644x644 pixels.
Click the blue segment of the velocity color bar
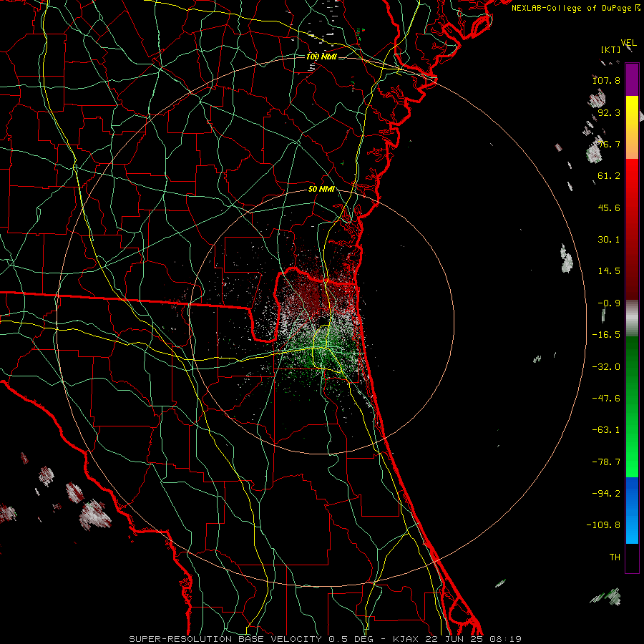632,510
